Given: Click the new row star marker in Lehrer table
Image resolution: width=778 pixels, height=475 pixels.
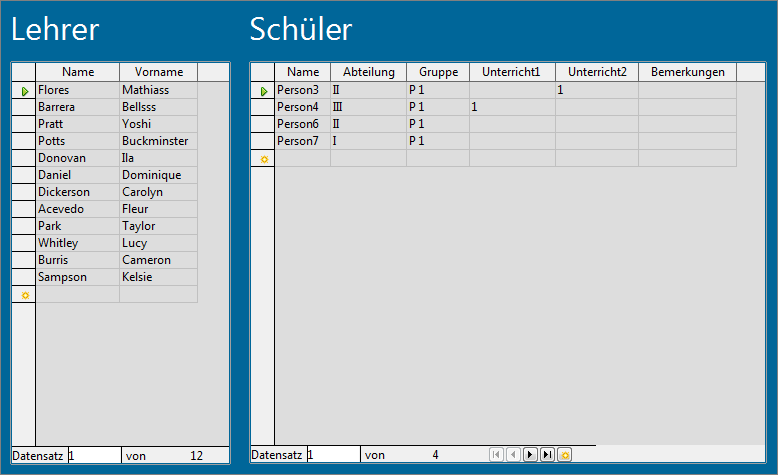Looking at the screenshot, I should [x=24, y=295].
